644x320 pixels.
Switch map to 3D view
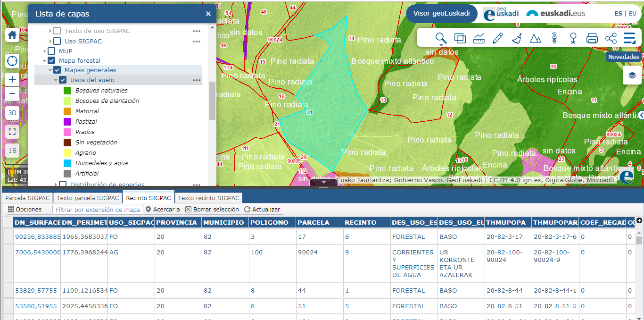(x=12, y=113)
